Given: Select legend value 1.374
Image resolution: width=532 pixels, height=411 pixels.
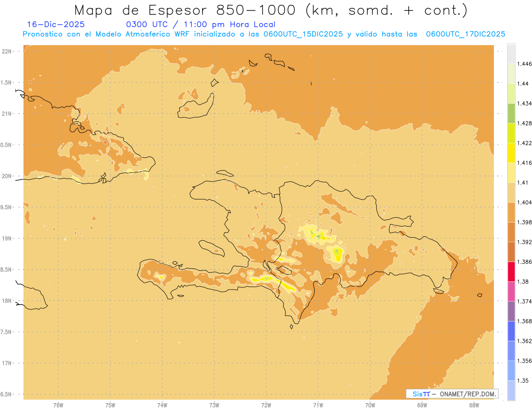Looking at the screenshot, I should (524, 301).
